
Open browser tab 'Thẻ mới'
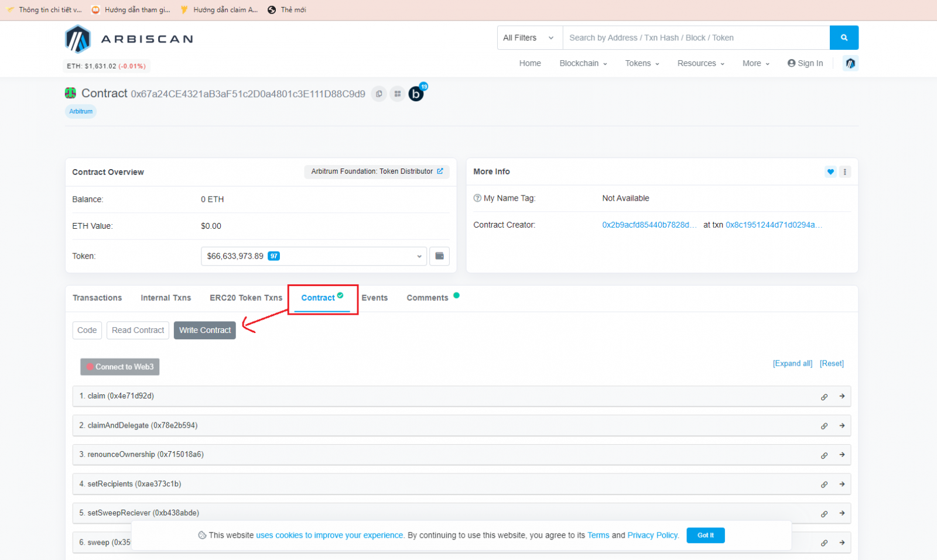click(x=287, y=10)
